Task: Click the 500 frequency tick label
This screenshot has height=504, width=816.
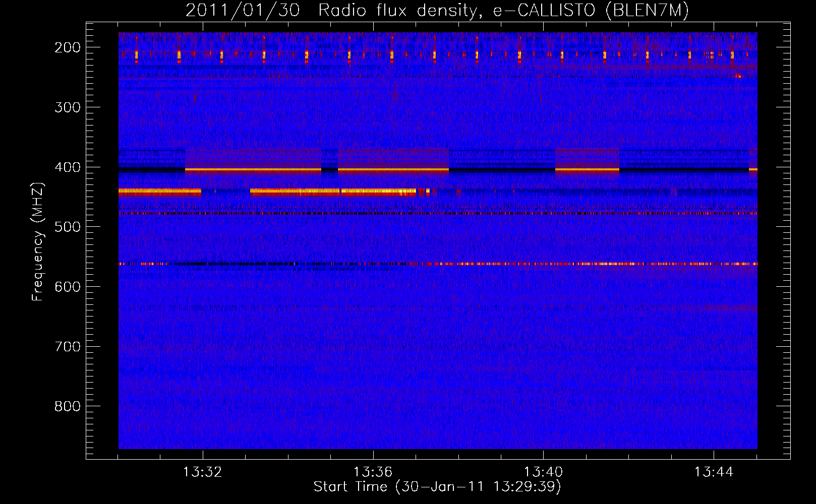Action: [x=68, y=227]
